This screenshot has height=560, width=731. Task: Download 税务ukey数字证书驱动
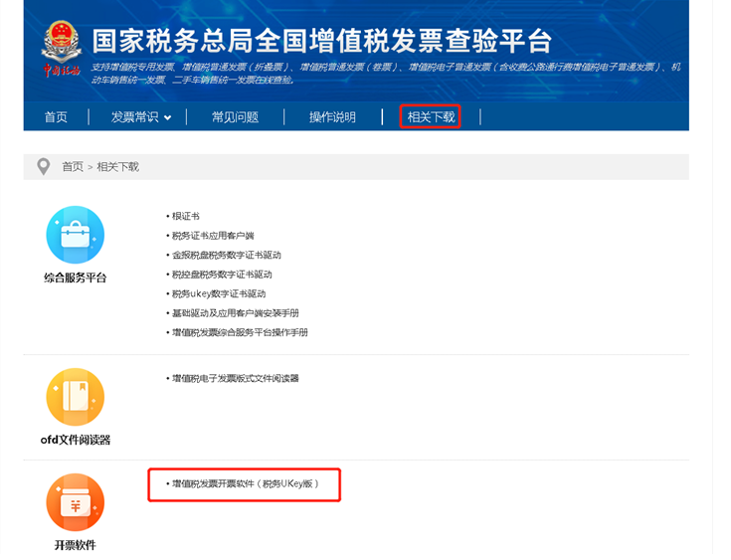coord(219,293)
